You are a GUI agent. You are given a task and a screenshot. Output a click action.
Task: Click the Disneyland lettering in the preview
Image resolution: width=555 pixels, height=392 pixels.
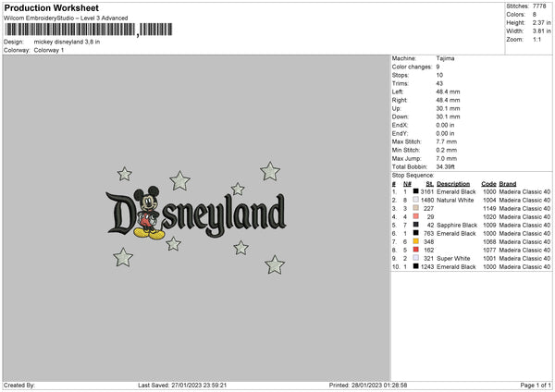pos(196,214)
